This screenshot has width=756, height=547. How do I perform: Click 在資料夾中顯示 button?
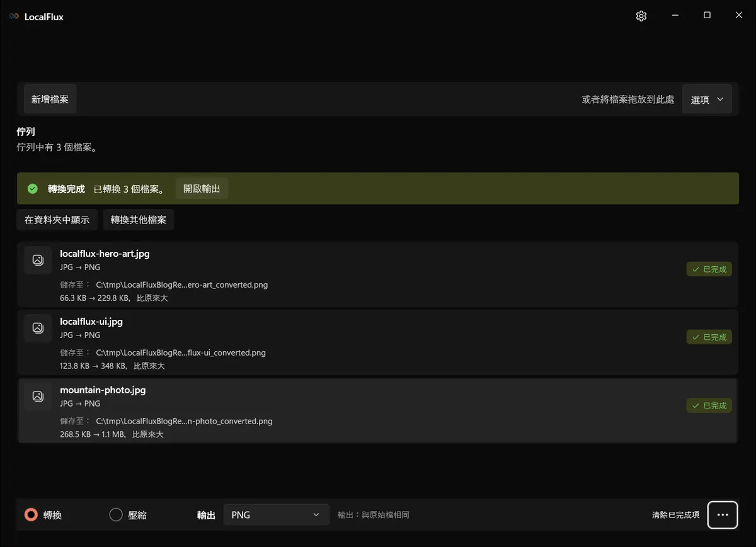[x=57, y=220]
